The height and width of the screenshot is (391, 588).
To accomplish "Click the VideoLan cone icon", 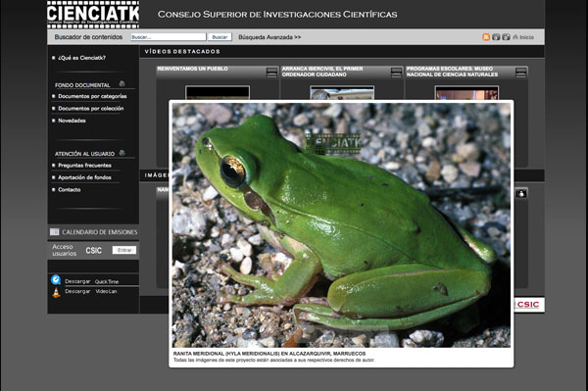I will 56,292.
